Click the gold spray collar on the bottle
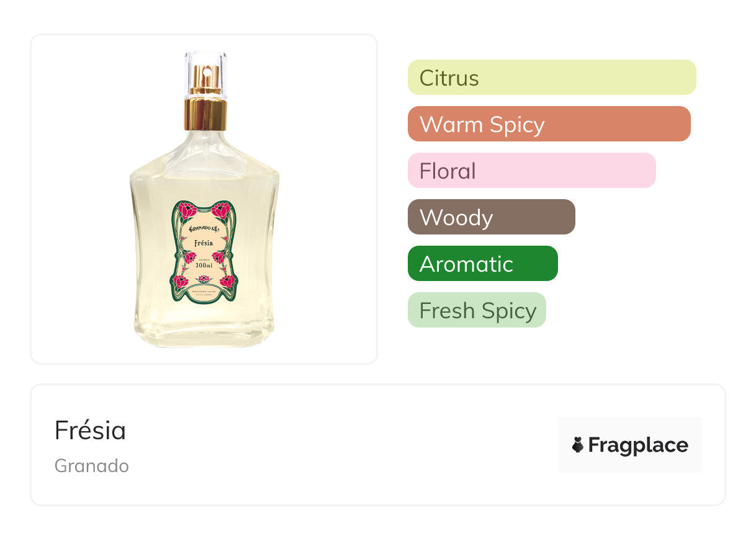The height and width of the screenshot is (536, 756). point(205,112)
